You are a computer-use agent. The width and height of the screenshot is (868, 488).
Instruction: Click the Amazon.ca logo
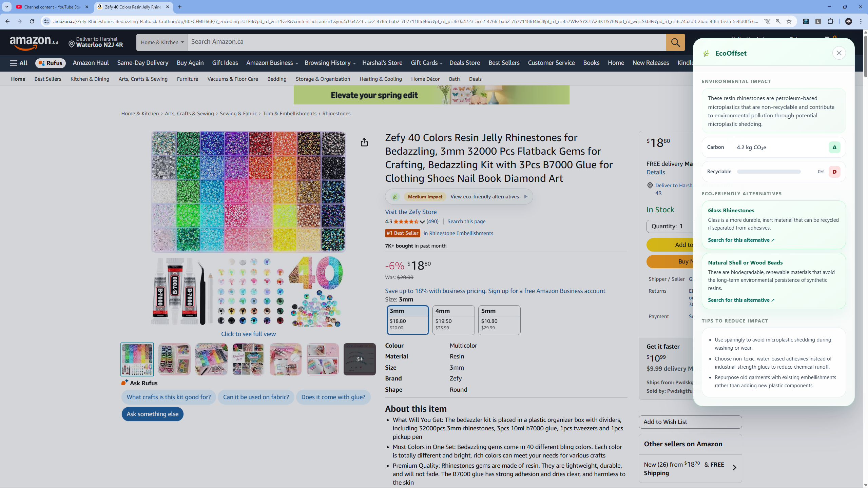tap(34, 42)
